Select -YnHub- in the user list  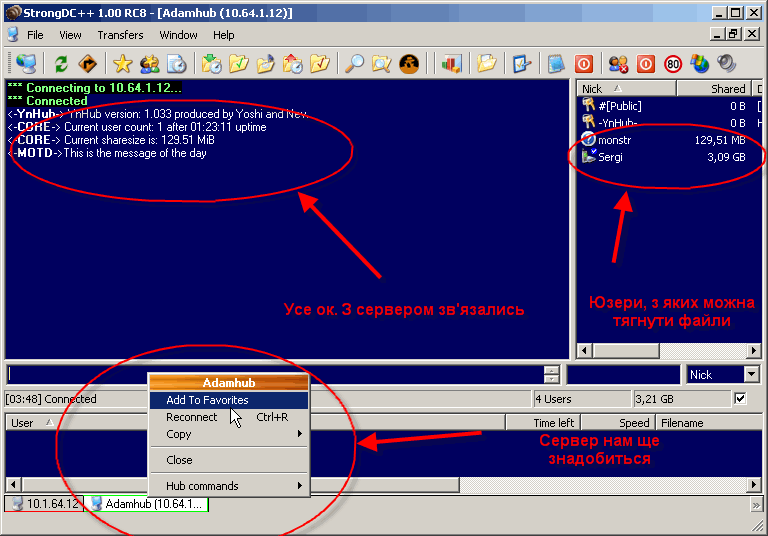[x=669, y=123]
